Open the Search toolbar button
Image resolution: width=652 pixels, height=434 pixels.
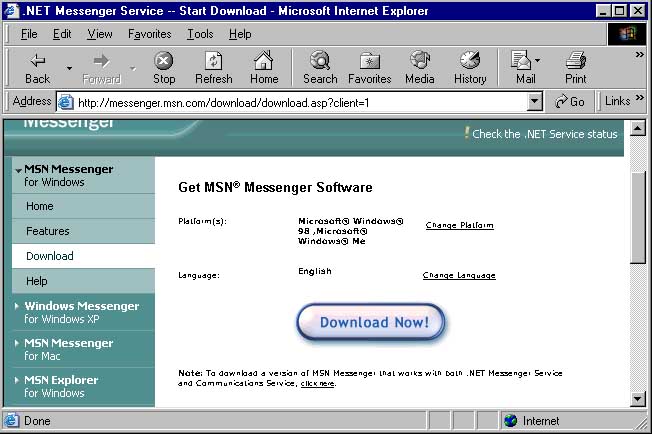[x=320, y=68]
